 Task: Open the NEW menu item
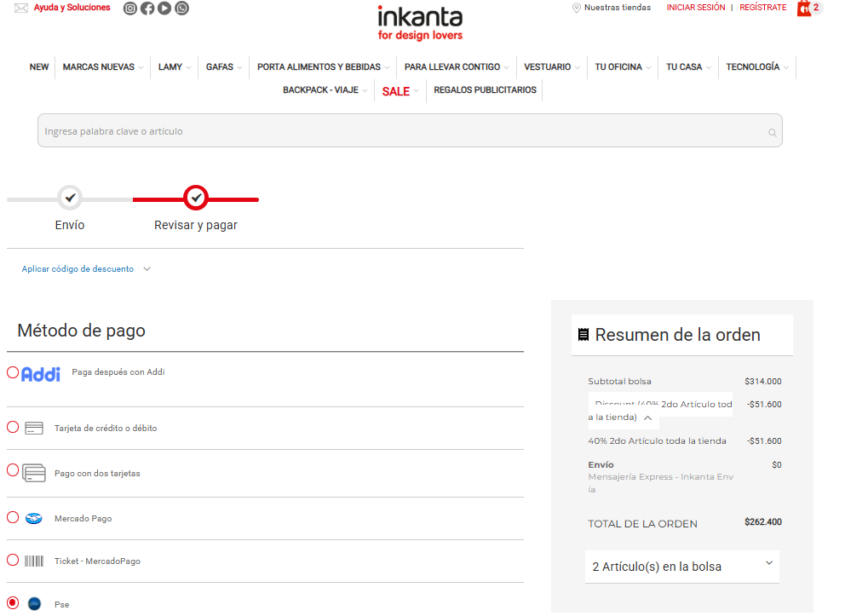(x=39, y=66)
